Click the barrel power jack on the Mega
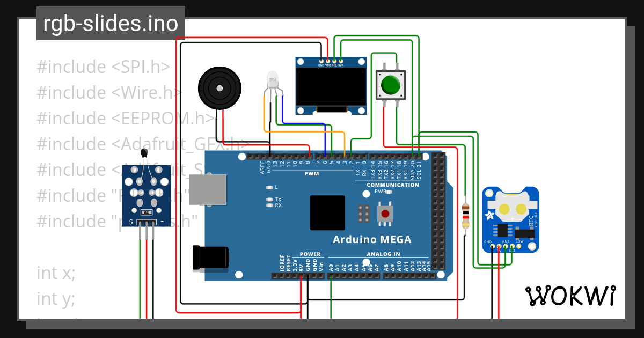The width and height of the screenshot is (644, 338). (212, 258)
